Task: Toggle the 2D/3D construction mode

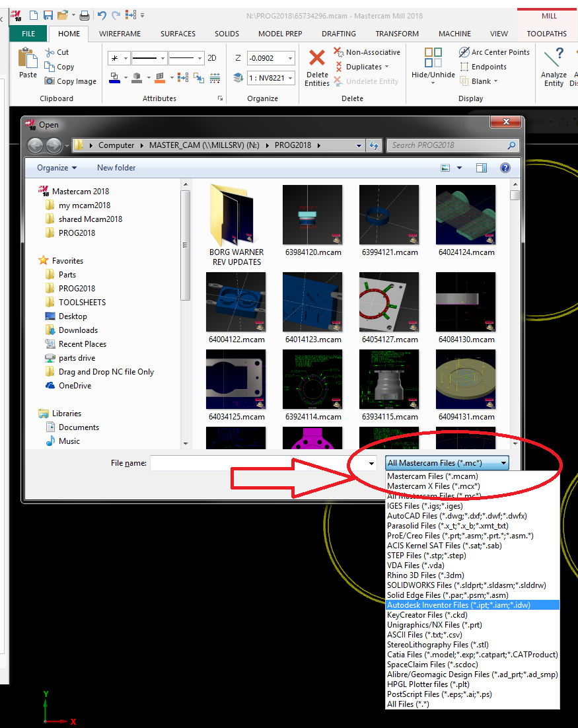Action: point(211,58)
